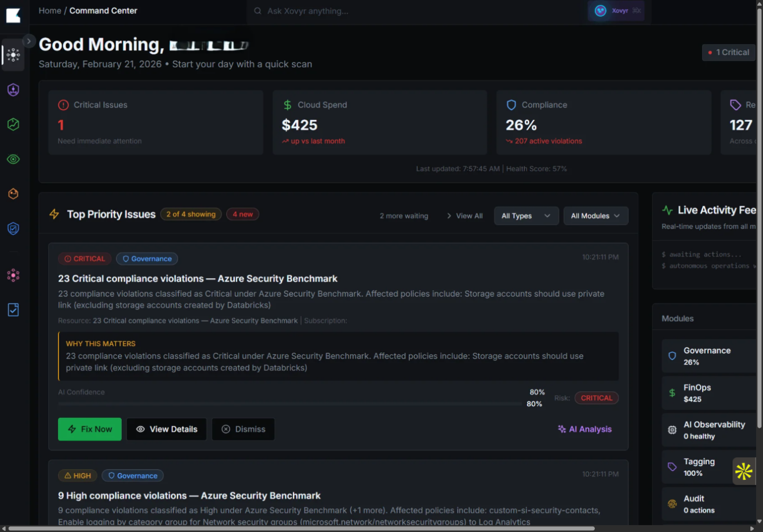Expand the sidebar with the chevron arrow

tap(29, 41)
